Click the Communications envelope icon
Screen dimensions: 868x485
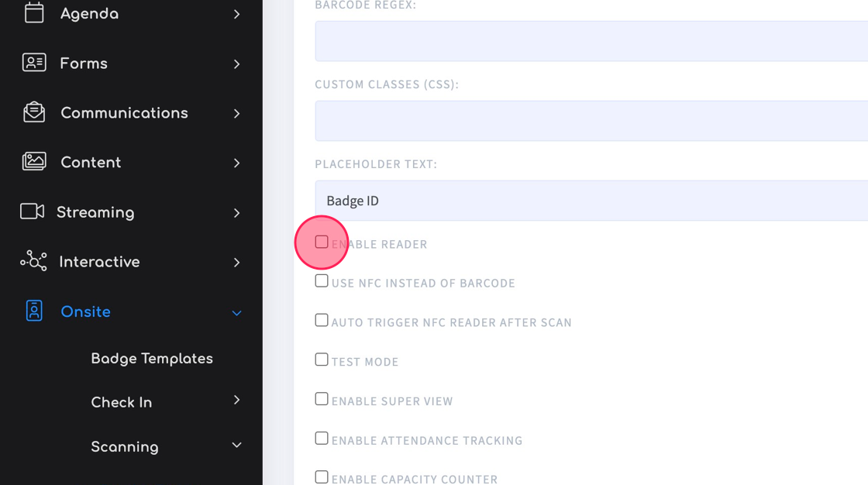34,112
